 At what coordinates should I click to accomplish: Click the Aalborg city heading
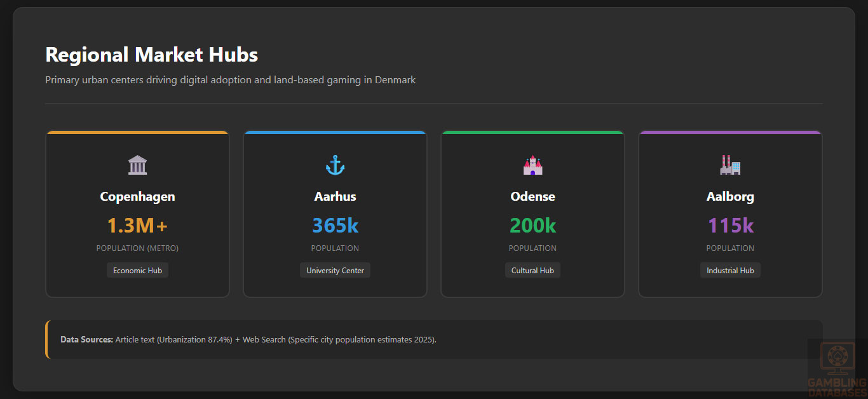click(730, 197)
